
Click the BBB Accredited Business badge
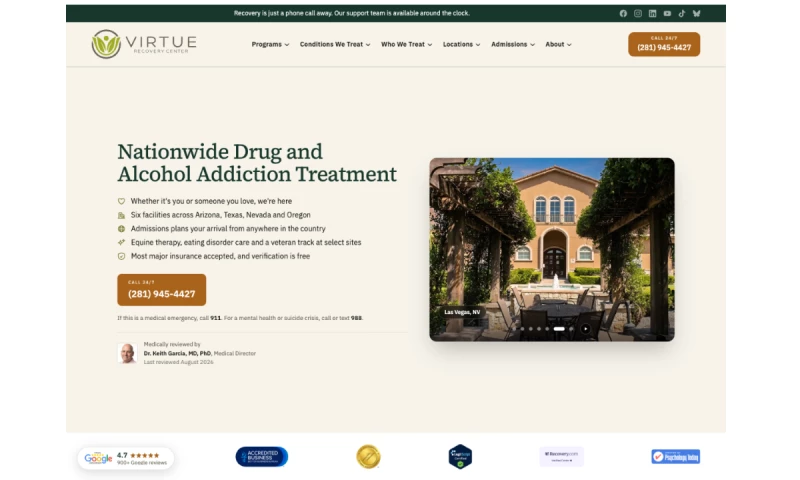(x=262, y=457)
